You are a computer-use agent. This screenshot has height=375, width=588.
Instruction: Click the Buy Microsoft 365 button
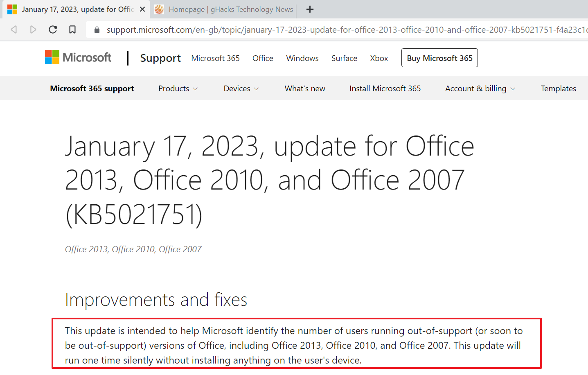tap(439, 58)
